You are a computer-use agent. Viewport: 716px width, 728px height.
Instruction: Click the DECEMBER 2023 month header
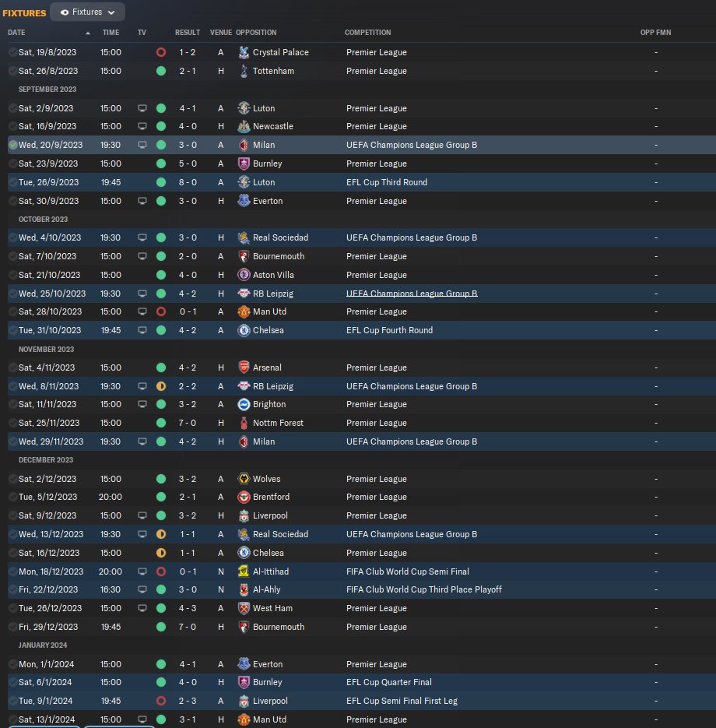pos(46,459)
